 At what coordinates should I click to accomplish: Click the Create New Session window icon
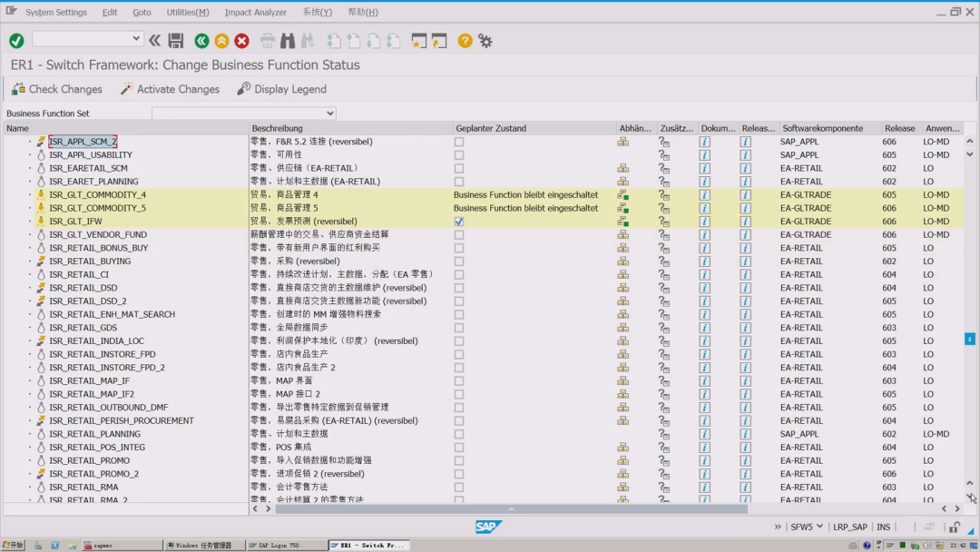[x=418, y=41]
